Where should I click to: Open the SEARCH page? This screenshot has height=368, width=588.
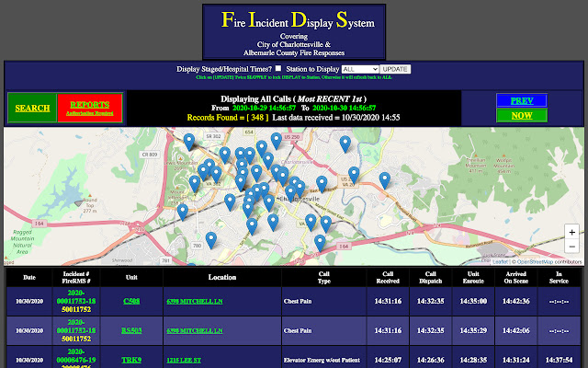pyautogui.click(x=32, y=109)
